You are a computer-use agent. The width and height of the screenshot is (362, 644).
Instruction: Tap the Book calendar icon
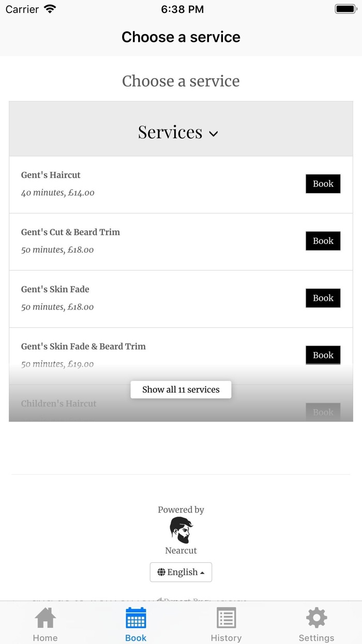coord(136,618)
